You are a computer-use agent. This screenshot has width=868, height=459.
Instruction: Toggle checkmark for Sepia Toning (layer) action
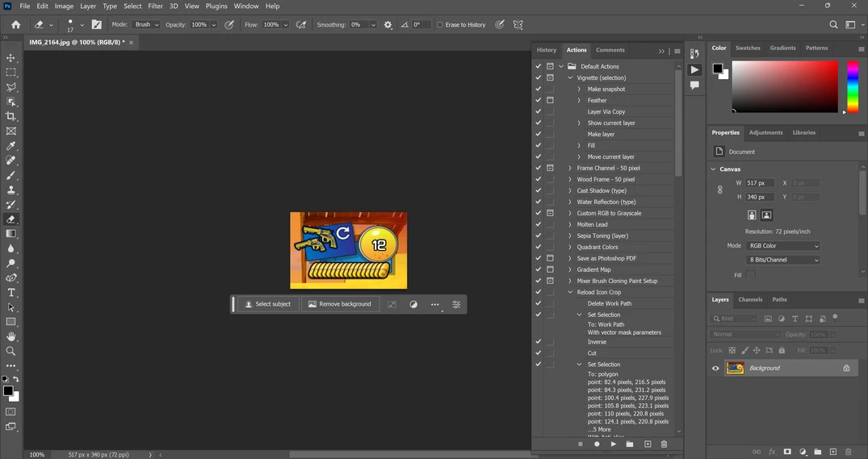pyautogui.click(x=538, y=236)
